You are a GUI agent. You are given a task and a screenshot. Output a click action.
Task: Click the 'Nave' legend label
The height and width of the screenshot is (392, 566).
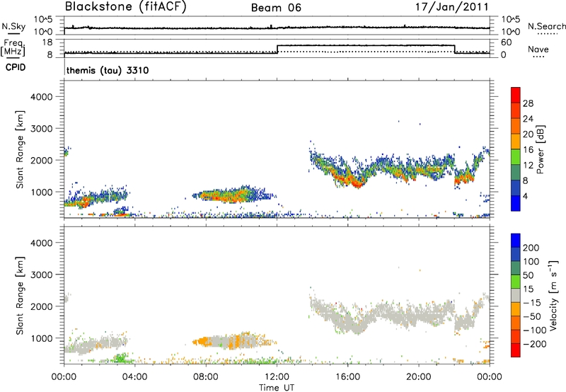point(538,50)
